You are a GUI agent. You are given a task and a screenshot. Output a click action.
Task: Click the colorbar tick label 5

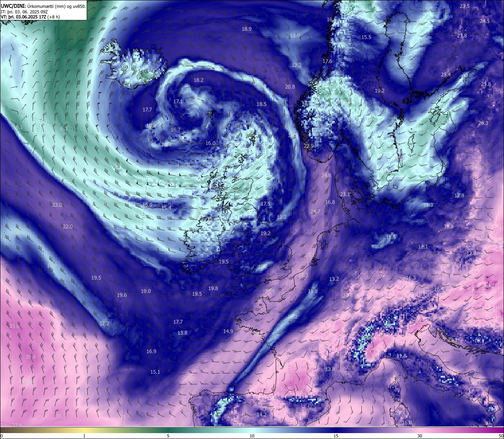(168, 436)
